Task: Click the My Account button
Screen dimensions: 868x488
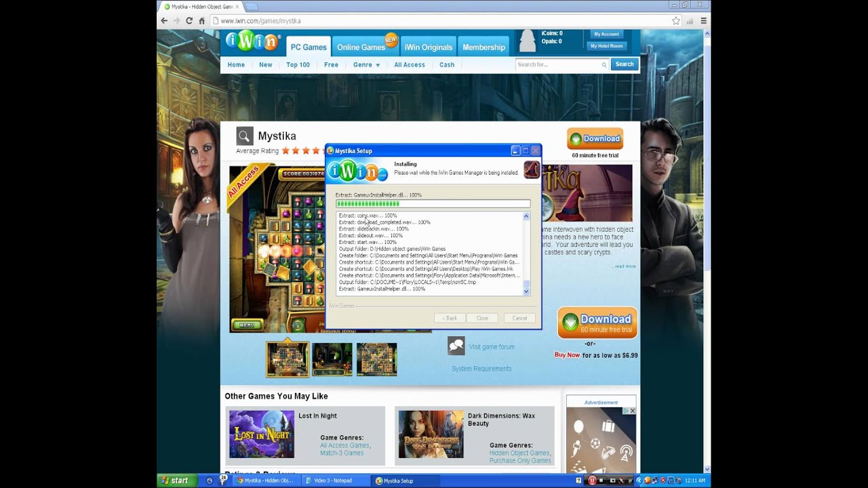Action: 606,34
